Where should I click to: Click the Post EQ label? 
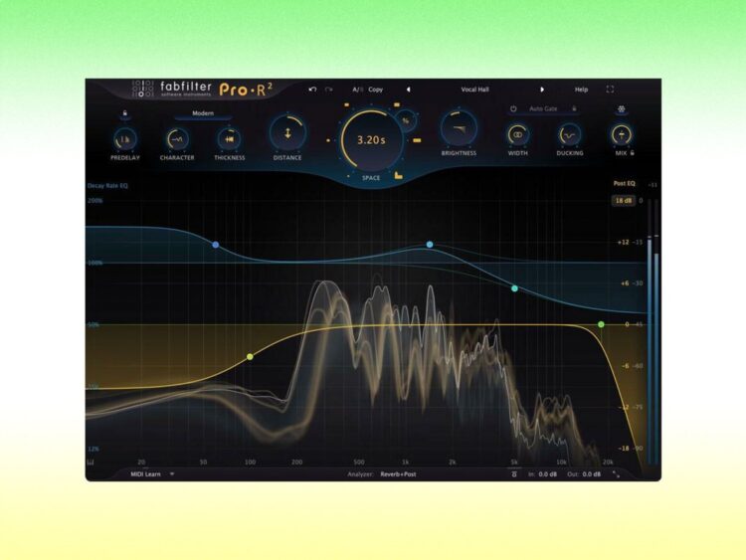coord(624,183)
